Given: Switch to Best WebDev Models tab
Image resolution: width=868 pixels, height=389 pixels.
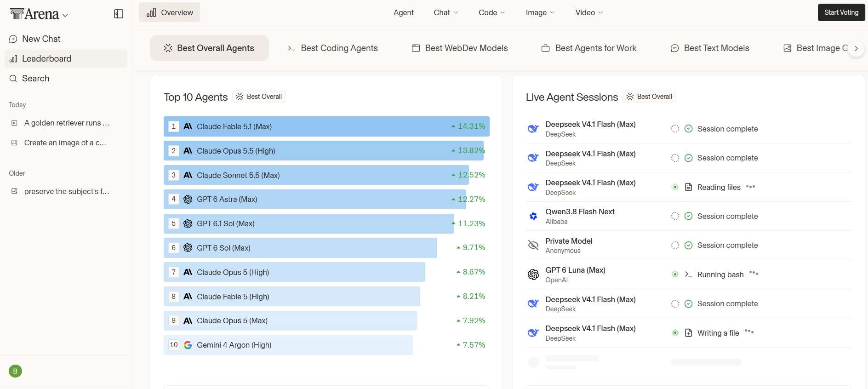Looking at the screenshot, I should click(x=460, y=48).
